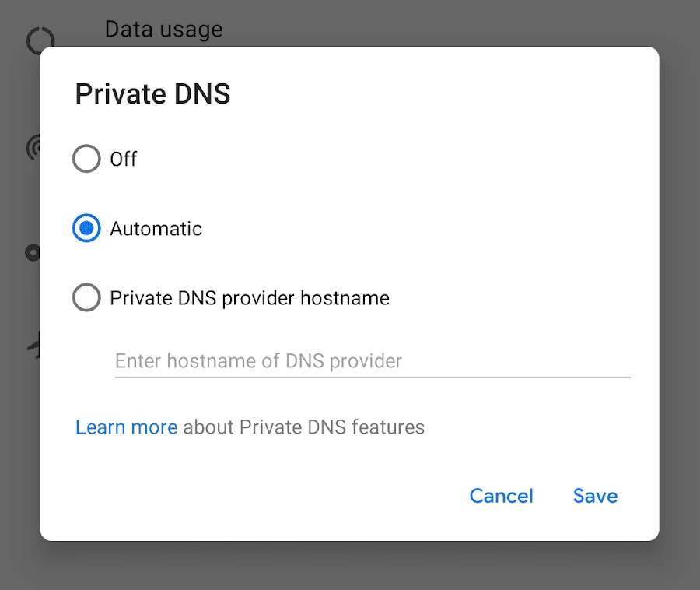Screen dimensions: 700x590
Task: Click the hotspot icon behind the dialog
Action: 33,147
